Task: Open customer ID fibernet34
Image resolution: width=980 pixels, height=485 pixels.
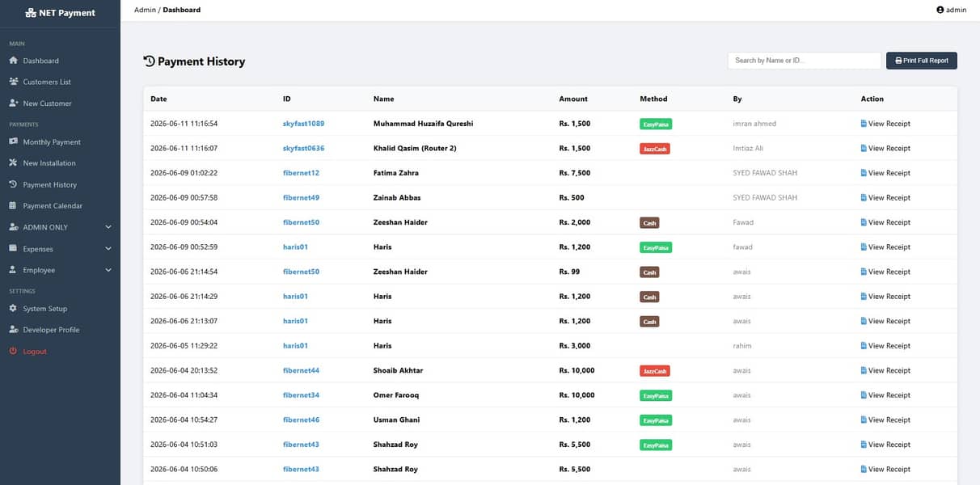Action: (301, 395)
